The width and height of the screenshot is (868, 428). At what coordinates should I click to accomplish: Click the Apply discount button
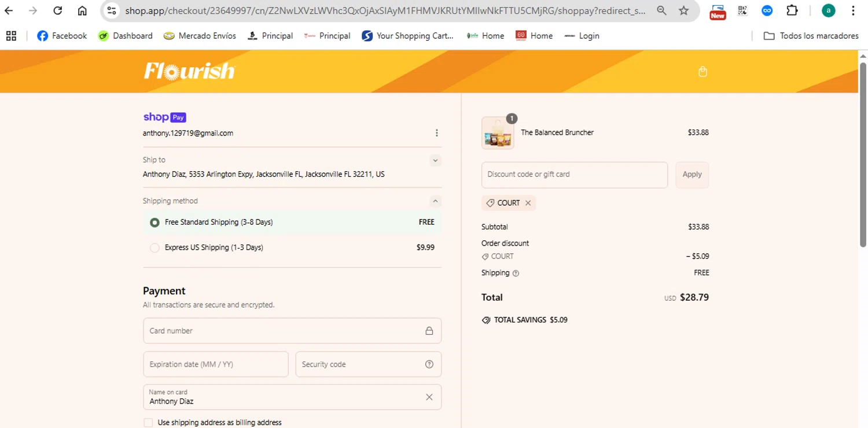coord(692,174)
